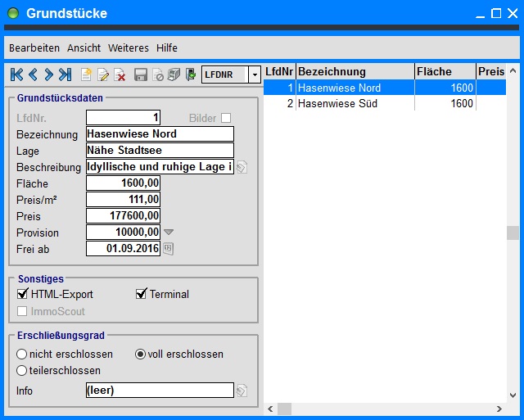Save record with the floppy disk icon

tap(141, 75)
